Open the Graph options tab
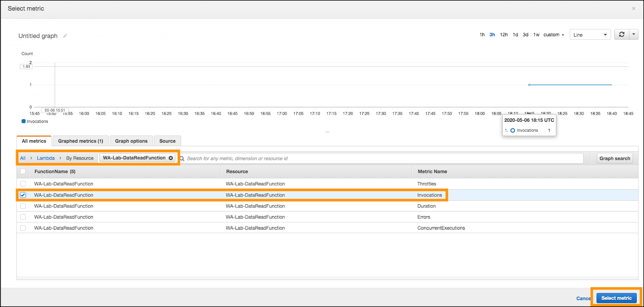Image resolution: width=644 pixels, height=307 pixels. point(131,141)
